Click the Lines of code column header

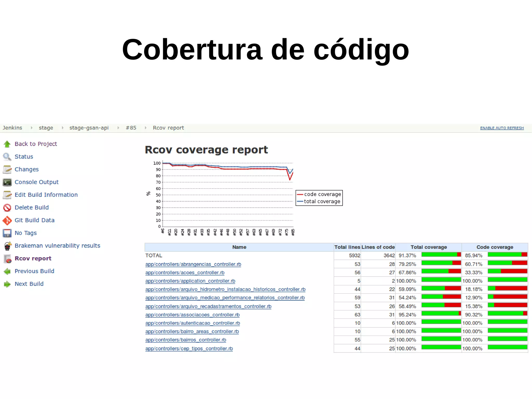coord(378,247)
